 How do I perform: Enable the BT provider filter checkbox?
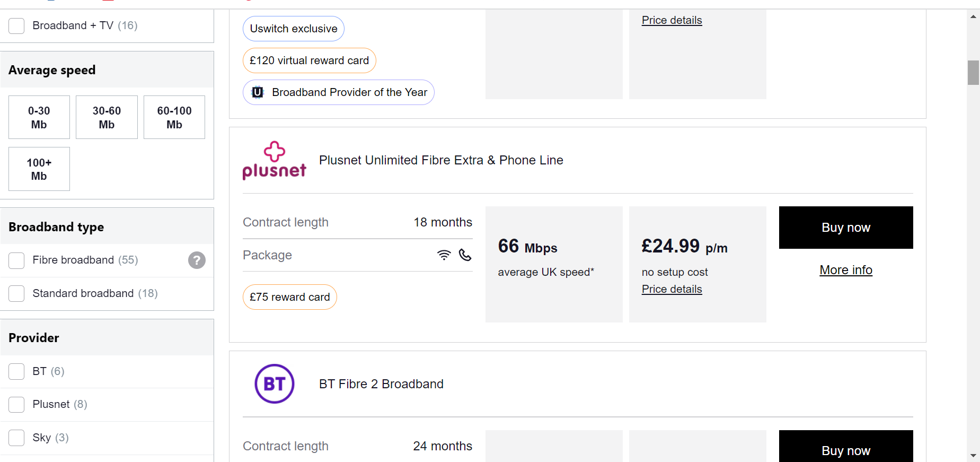pos(16,371)
